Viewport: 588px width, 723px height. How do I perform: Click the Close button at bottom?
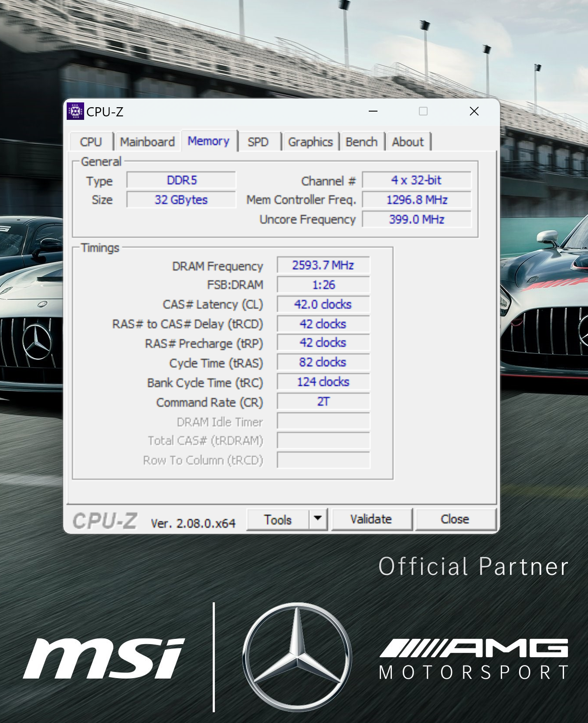tap(455, 519)
